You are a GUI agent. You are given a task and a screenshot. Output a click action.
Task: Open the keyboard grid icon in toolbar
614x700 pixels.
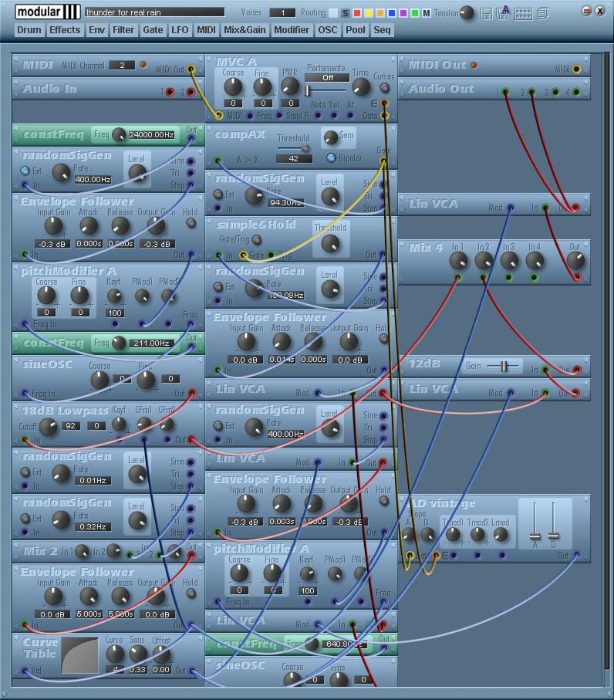pyautogui.click(x=524, y=14)
